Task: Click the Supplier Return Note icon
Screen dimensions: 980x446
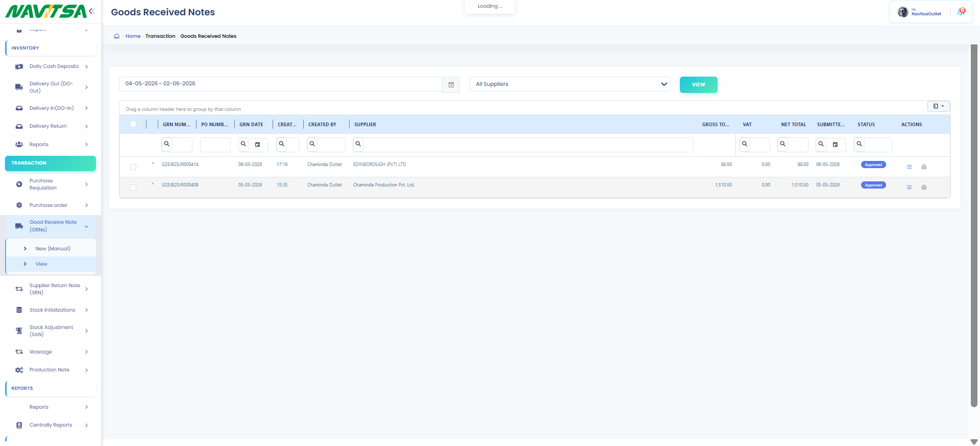Action: tap(19, 289)
